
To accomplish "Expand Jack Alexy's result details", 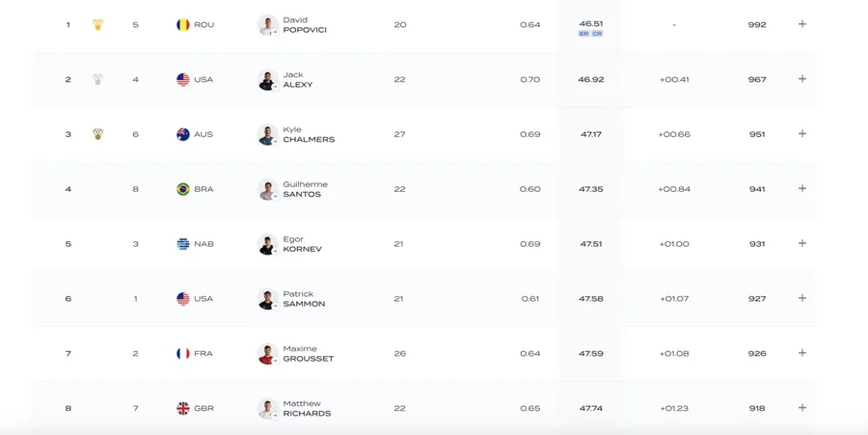I will (x=802, y=78).
